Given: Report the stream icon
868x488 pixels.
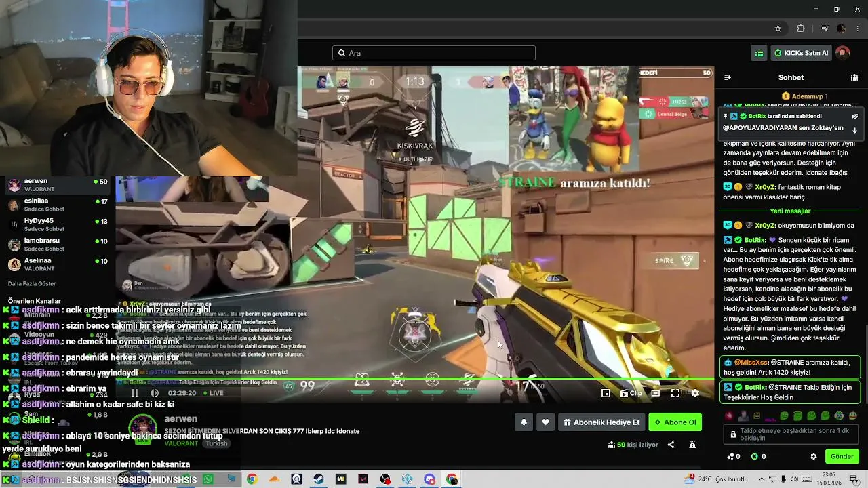Looking at the screenshot, I should click(692, 445).
